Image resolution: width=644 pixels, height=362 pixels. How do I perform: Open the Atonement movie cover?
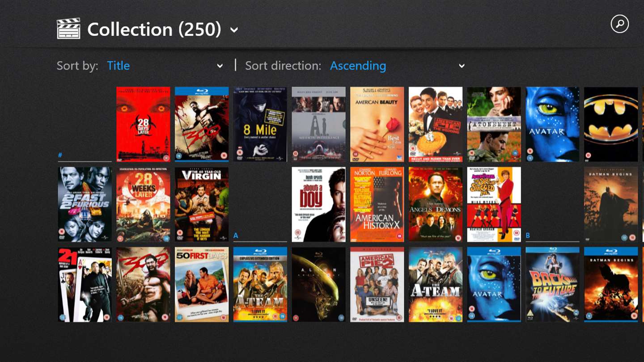coord(494,124)
